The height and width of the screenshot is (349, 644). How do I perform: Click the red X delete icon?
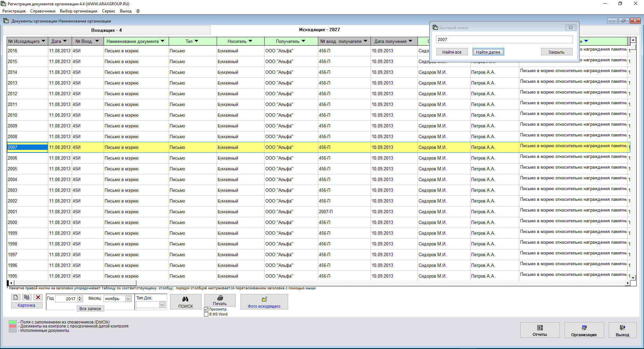(x=38, y=297)
